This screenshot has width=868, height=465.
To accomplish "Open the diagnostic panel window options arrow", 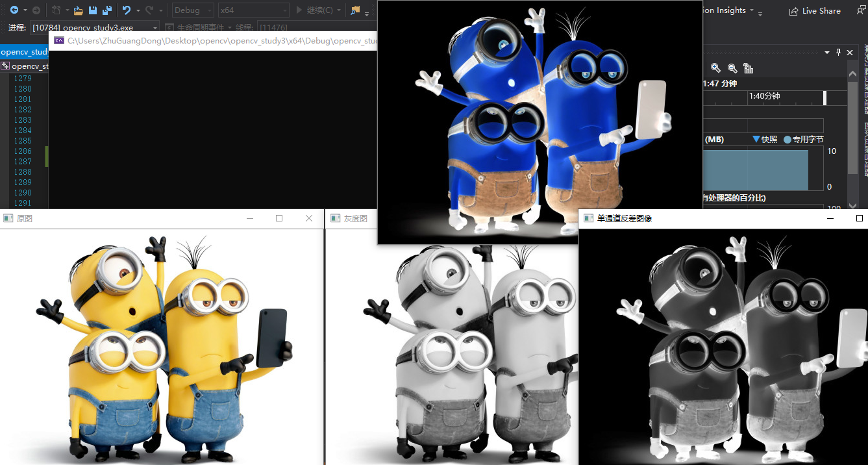I will point(827,52).
